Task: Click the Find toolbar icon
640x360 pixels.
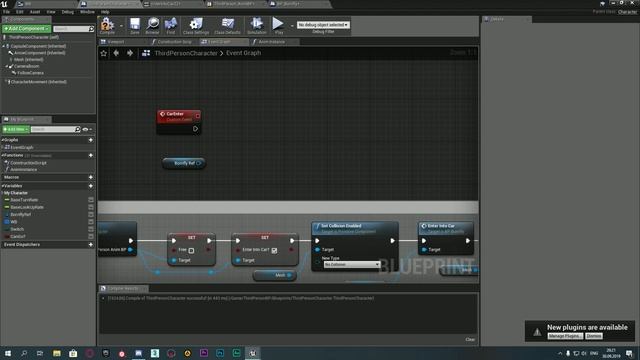Action: (171, 25)
